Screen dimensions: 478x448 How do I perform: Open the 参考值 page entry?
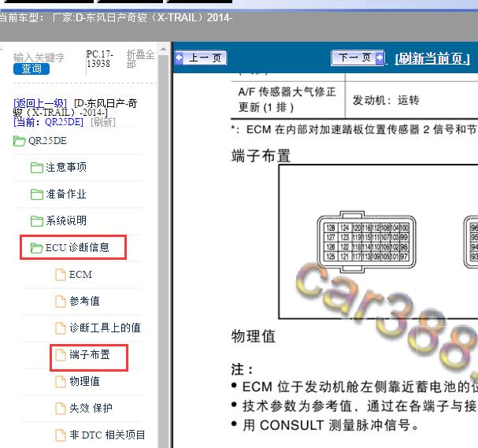click(x=84, y=301)
